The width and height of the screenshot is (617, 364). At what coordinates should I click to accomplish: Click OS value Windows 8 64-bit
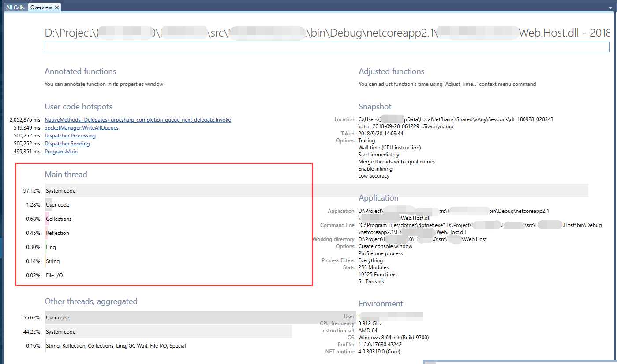tap(393, 338)
